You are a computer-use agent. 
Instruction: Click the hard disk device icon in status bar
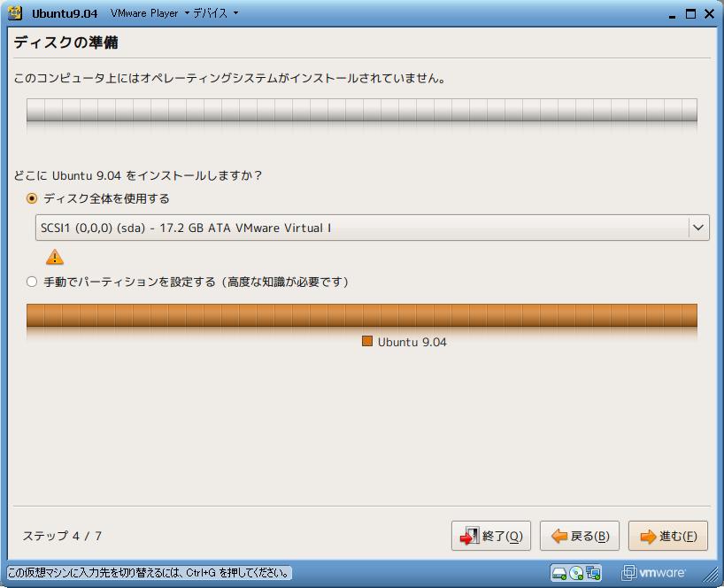(559, 573)
